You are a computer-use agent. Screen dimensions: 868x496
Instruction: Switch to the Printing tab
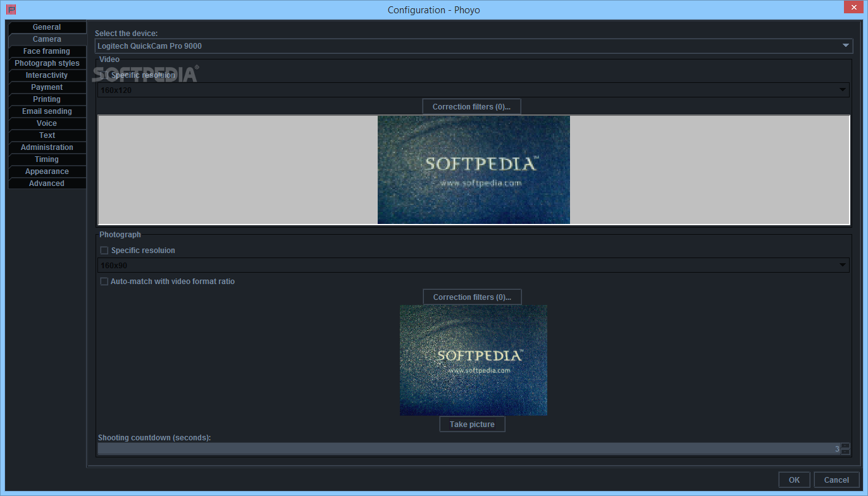coord(47,99)
